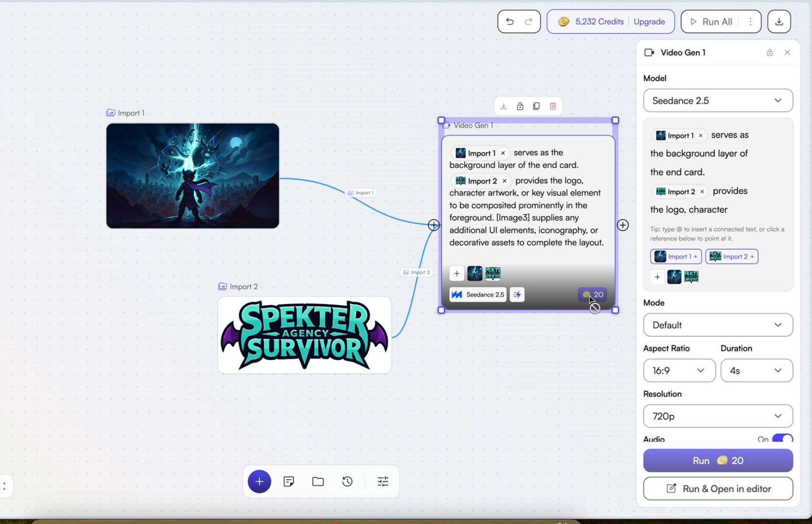Add a reference with the node's plus button
The width and height of the screenshot is (812, 524).
click(457, 274)
